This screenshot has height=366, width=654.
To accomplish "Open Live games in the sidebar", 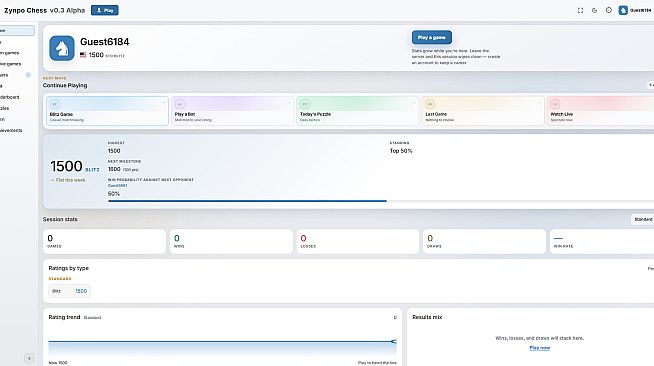I will click(11, 64).
